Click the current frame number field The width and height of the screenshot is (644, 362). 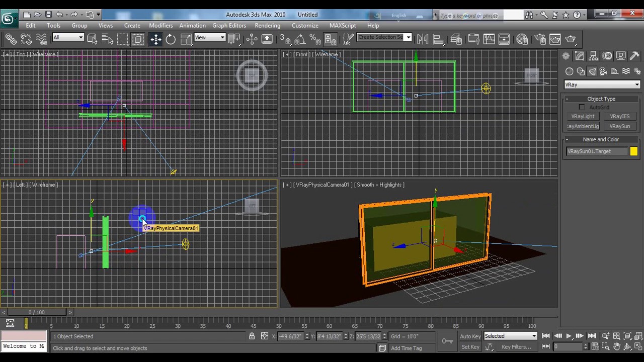pos(568,346)
